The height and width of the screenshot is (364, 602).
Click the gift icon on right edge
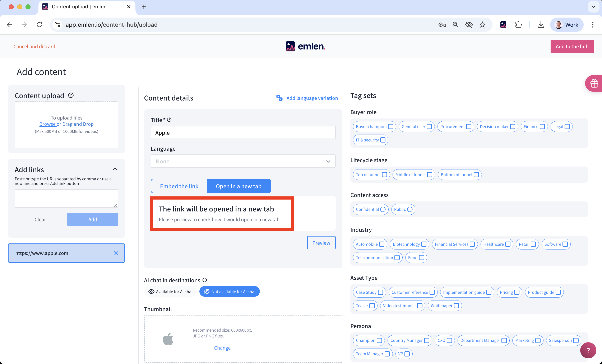point(594,83)
